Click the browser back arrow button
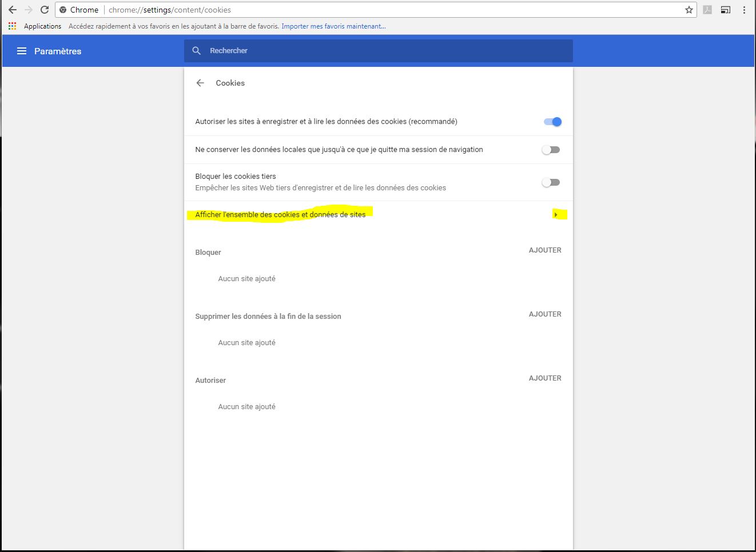This screenshot has width=756, height=552. pos(13,10)
